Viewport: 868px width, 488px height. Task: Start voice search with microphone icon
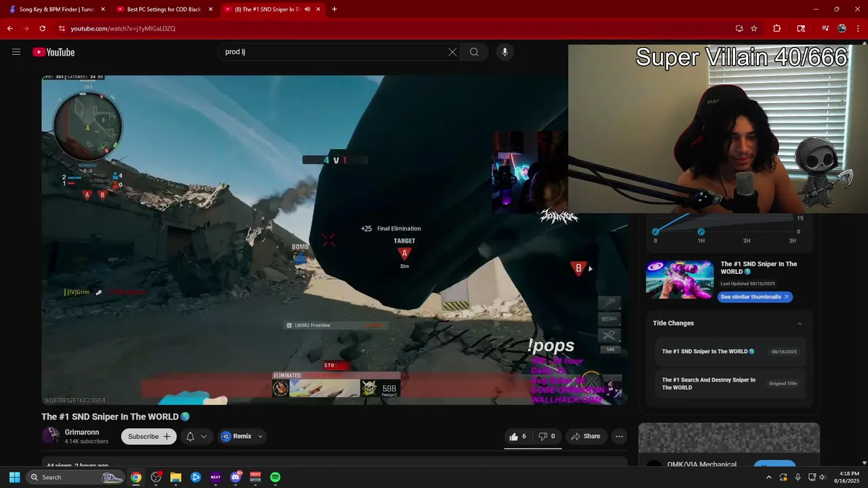tap(505, 52)
